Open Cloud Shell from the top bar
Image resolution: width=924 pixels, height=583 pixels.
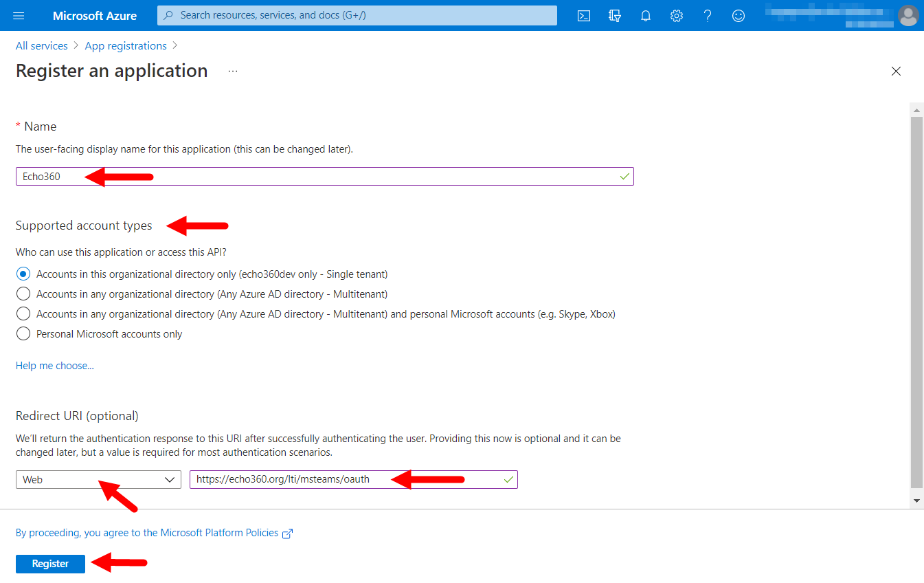click(x=584, y=15)
